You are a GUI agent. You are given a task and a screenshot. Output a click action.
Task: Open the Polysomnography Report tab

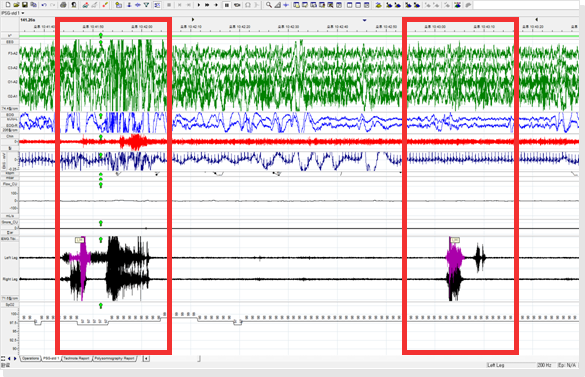click(x=114, y=358)
